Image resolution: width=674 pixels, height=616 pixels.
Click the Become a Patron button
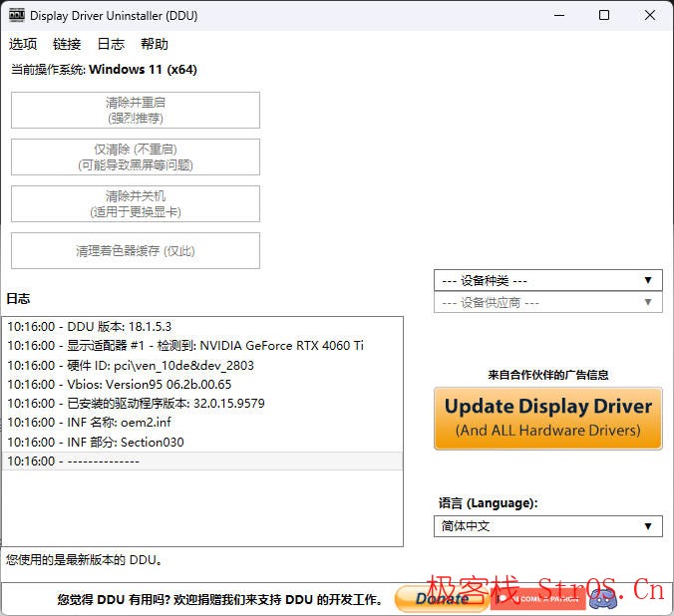coord(538,599)
